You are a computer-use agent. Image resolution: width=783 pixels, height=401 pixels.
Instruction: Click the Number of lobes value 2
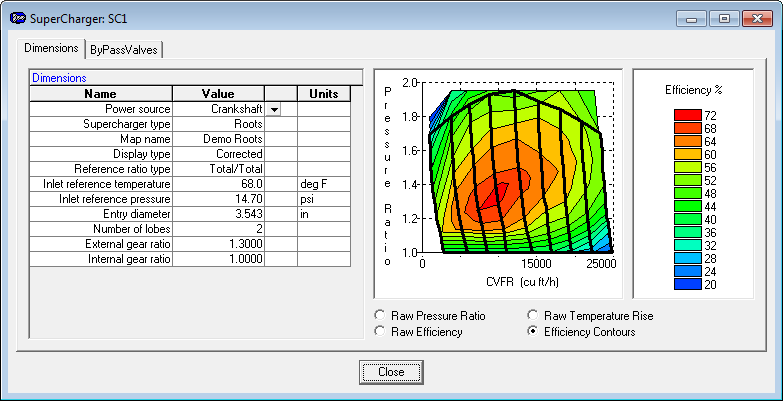coord(218,229)
